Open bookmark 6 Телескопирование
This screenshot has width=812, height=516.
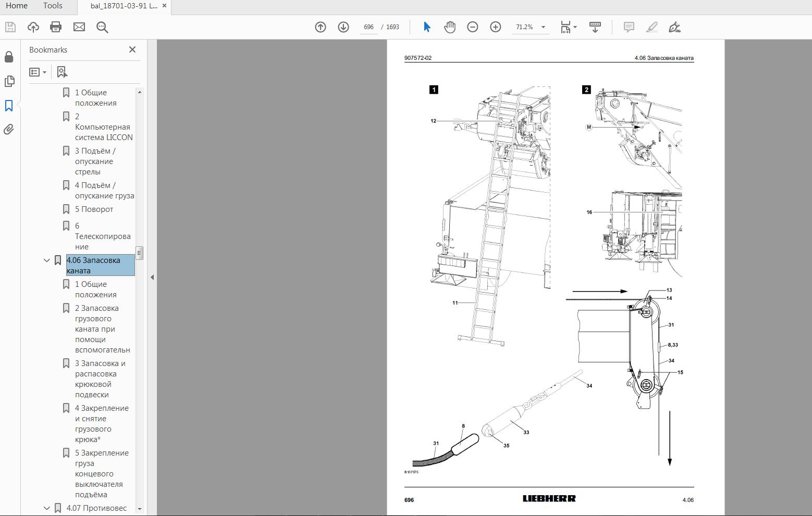pyautogui.click(x=103, y=236)
